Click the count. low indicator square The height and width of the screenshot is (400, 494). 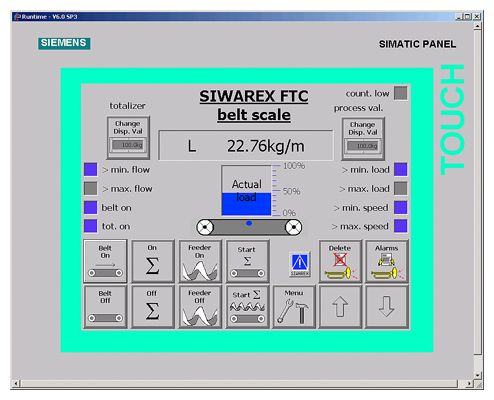pos(400,93)
